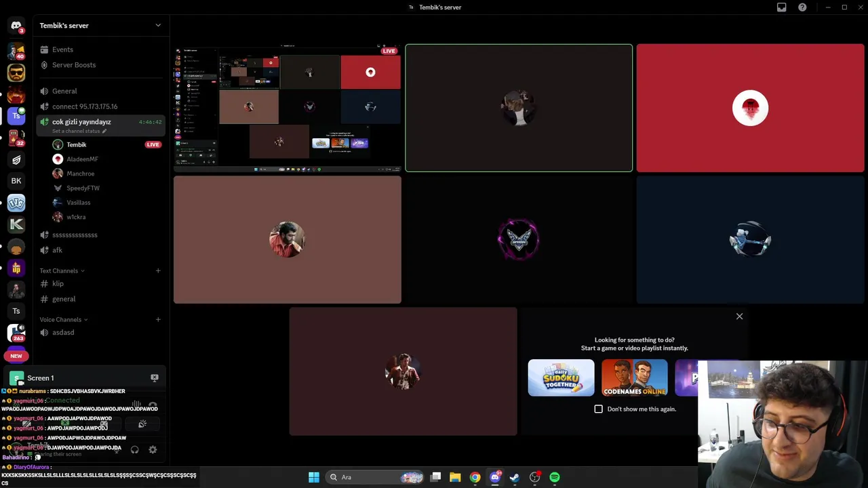Create channel in Voice Channels plus
Viewport: 868px width, 488px height.
pos(158,320)
